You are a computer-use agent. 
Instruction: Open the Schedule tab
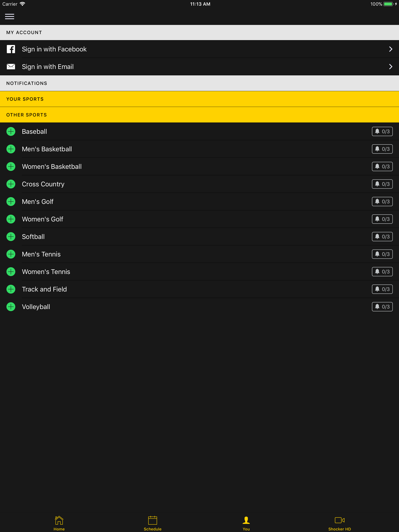[x=153, y=523]
